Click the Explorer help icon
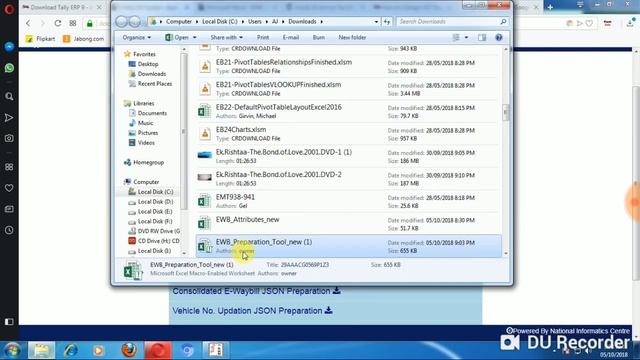Image resolution: width=640 pixels, height=360 pixels. click(498, 38)
